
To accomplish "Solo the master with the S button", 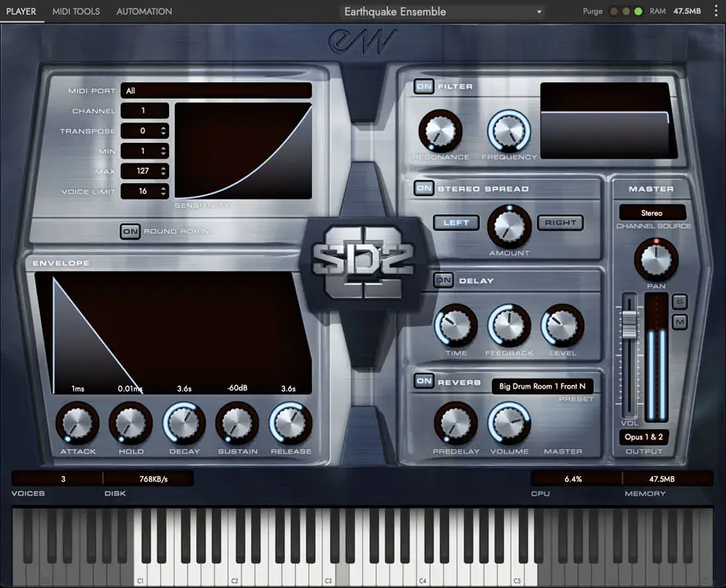I will 680,302.
